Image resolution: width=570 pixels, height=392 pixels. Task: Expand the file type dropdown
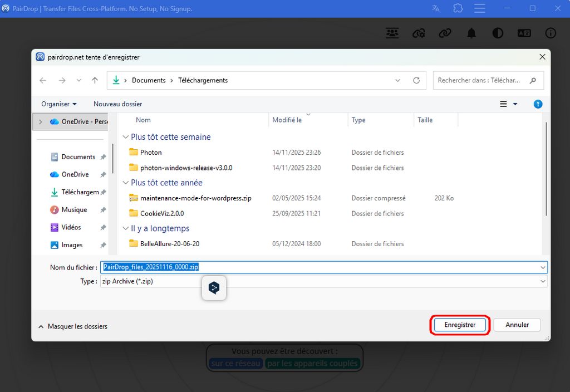pos(543,282)
